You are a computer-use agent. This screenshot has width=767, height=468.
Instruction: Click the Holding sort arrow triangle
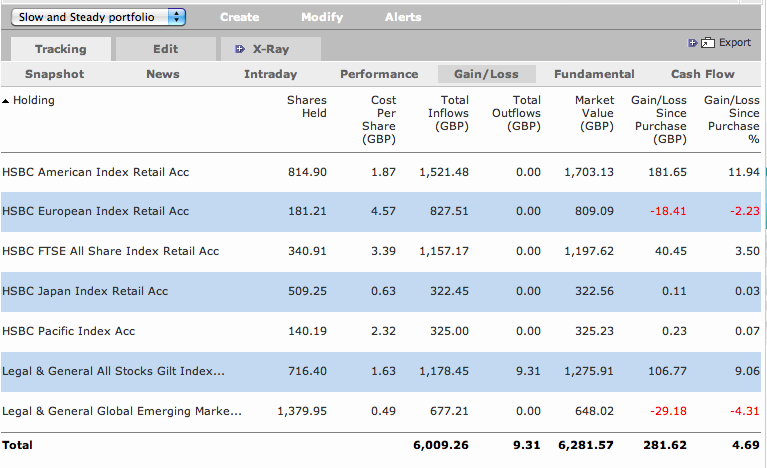coord(5,101)
